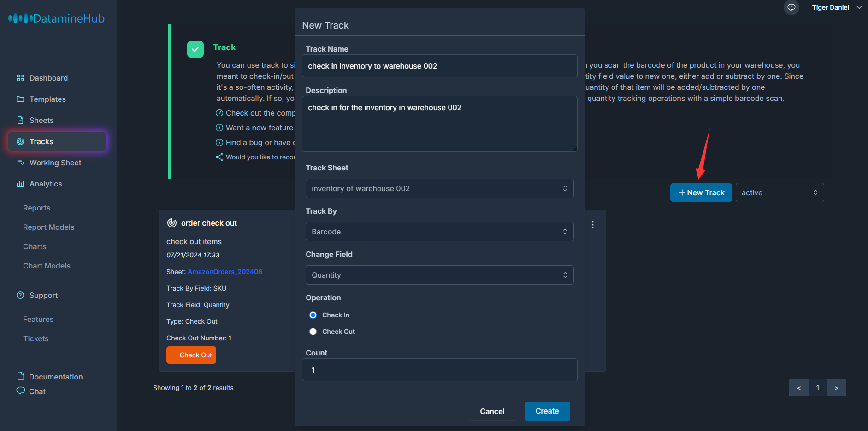
Task: Click the orange Check Out button
Action: 191,355
